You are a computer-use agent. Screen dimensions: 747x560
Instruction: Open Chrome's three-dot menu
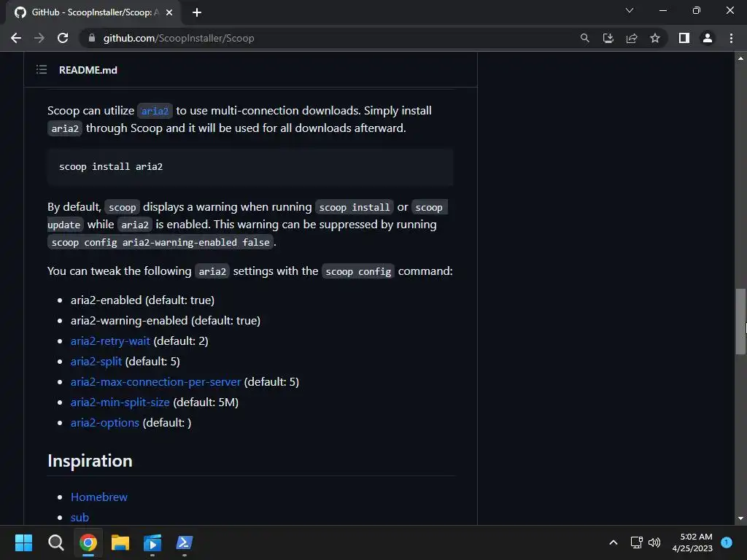(x=731, y=38)
